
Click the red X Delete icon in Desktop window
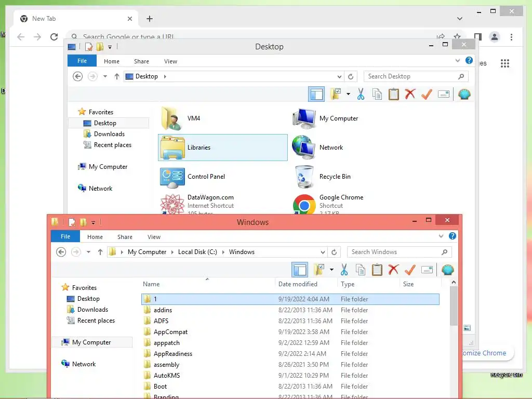410,94
